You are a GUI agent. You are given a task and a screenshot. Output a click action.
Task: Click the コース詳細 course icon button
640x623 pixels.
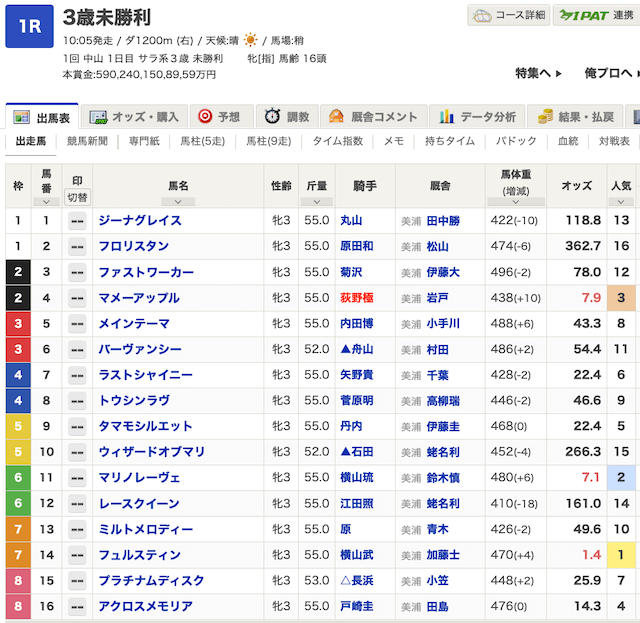point(509,15)
